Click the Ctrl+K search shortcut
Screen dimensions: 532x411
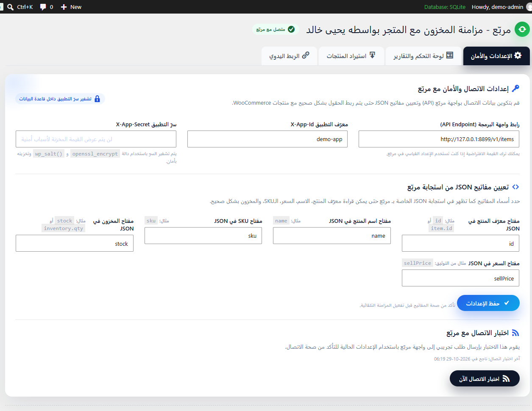pos(20,7)
